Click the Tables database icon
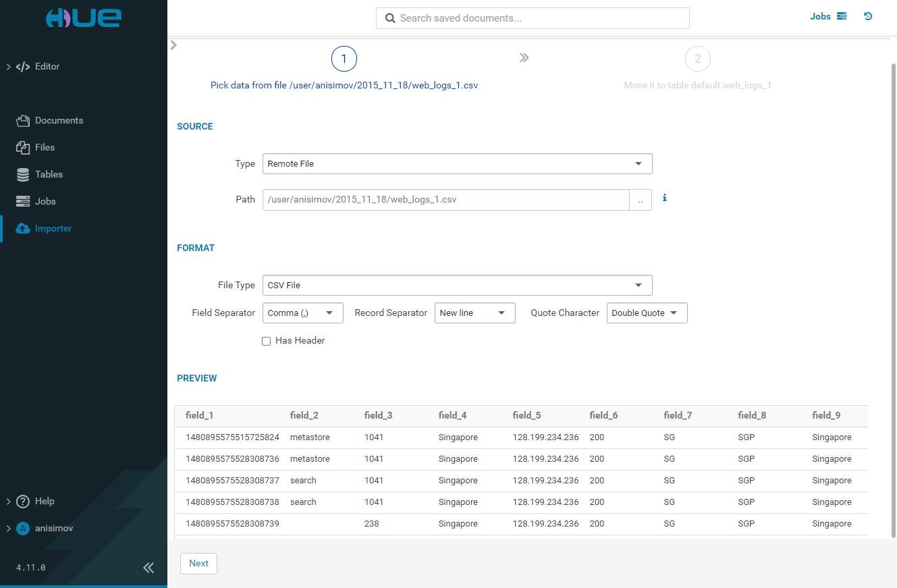897x588 pixels. (x=23, y=174)
